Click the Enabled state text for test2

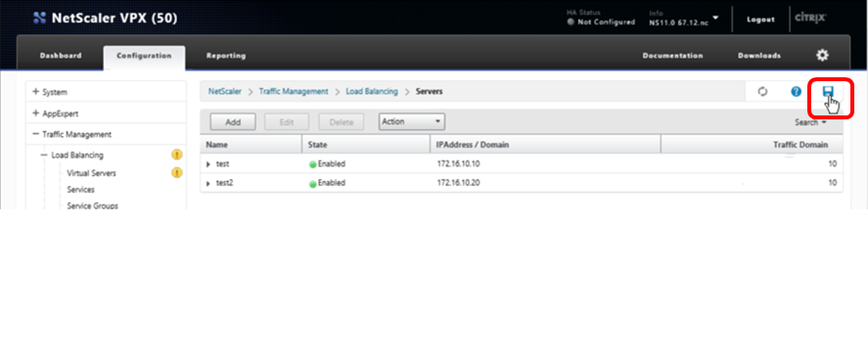click(x=332, y=183)
